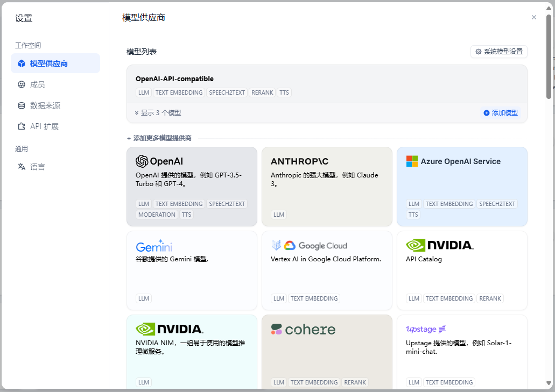Click the API Catalog text
Image resolution: width=555 pixels, height=392 pixels.
pyautogui.click(x=424, y=259)
